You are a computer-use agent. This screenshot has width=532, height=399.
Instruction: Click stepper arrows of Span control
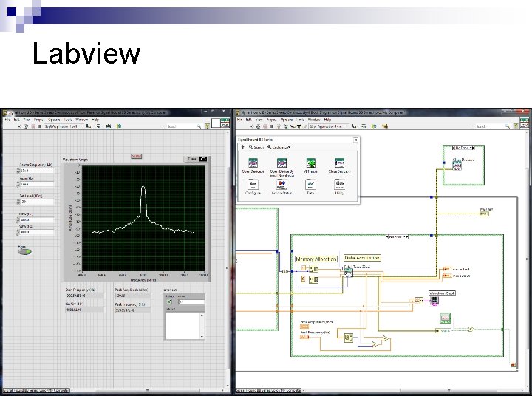(18, 184)
